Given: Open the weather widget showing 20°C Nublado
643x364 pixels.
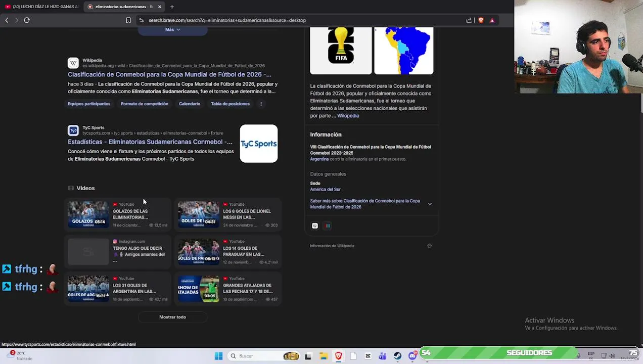Looking at the screenshot, I should pos(20,356).
